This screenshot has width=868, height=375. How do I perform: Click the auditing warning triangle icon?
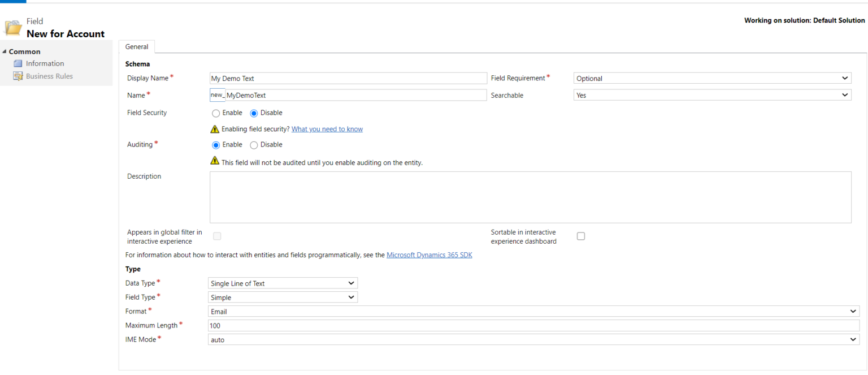(215, 161)
